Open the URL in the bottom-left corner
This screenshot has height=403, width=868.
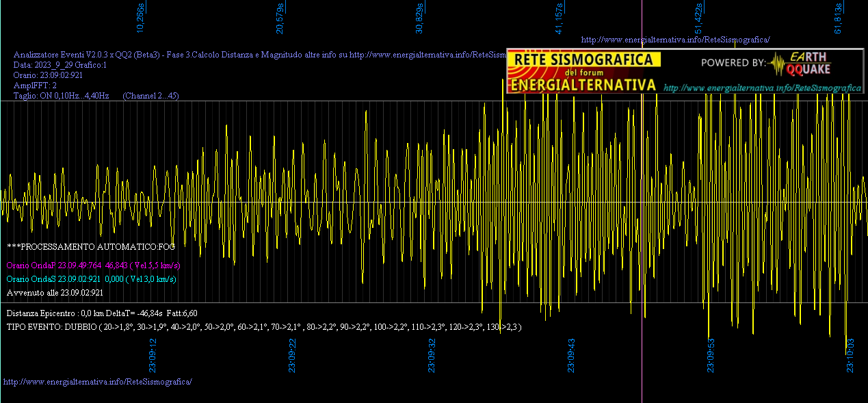pos(98,381)
